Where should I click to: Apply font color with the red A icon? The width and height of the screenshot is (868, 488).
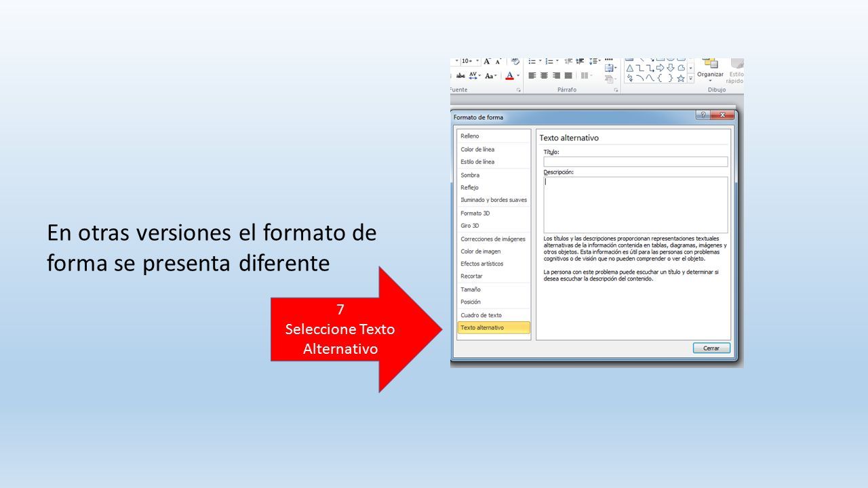tap(509, 76)
